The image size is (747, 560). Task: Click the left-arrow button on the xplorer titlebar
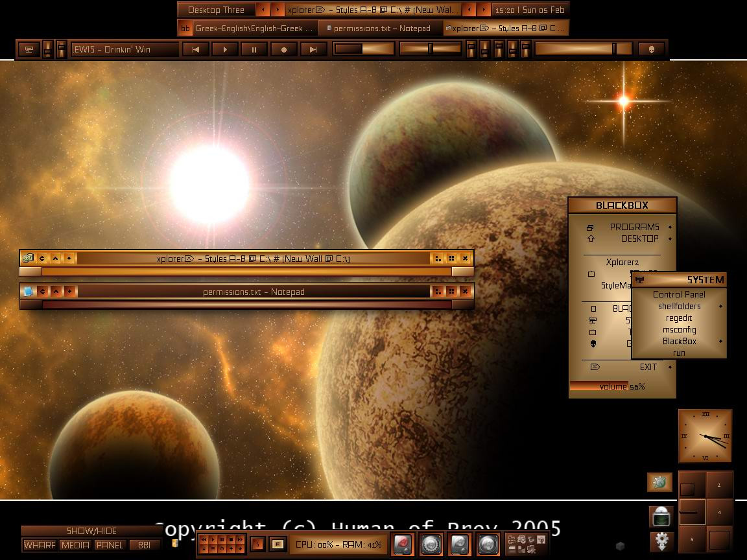point(42,258)
